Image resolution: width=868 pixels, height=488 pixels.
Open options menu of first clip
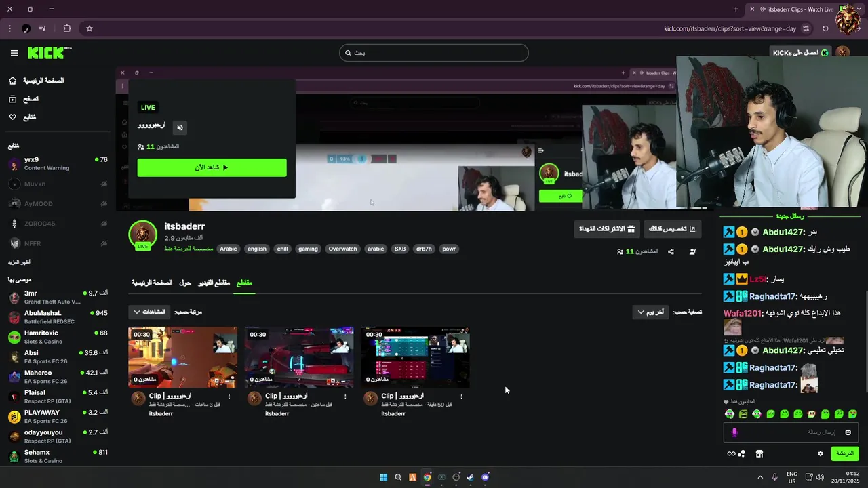[x=229, y=396]
